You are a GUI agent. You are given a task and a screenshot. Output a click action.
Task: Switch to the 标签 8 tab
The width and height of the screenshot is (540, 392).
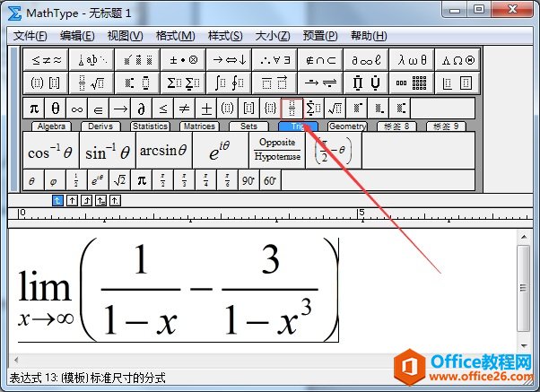[396, 126]
